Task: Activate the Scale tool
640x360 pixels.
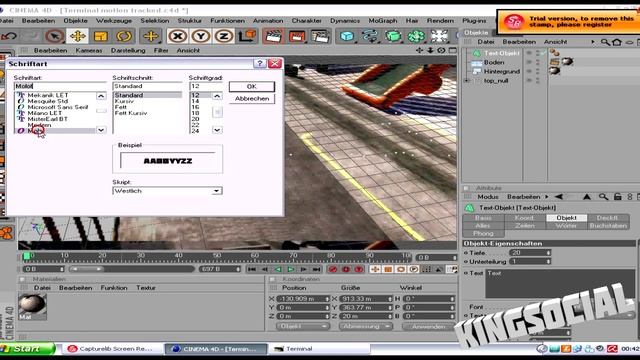Action: click(x=100, y=36)
